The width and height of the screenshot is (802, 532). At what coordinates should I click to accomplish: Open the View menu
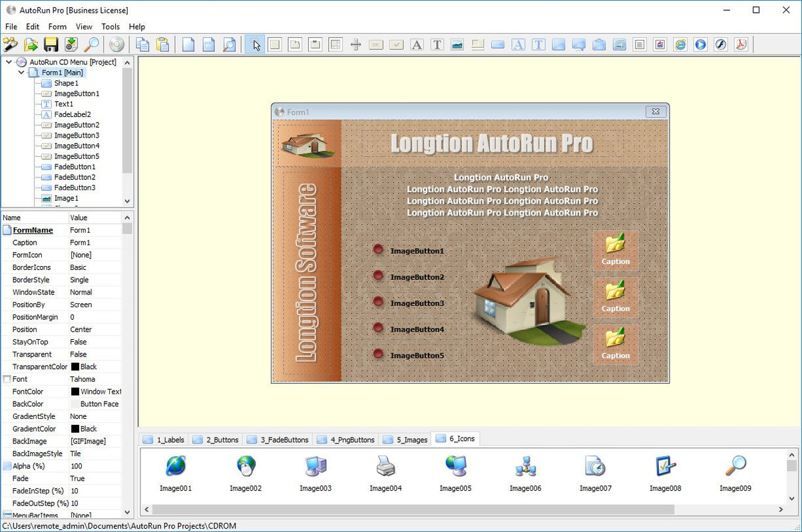pyautogui.click(x=84, y=27)
